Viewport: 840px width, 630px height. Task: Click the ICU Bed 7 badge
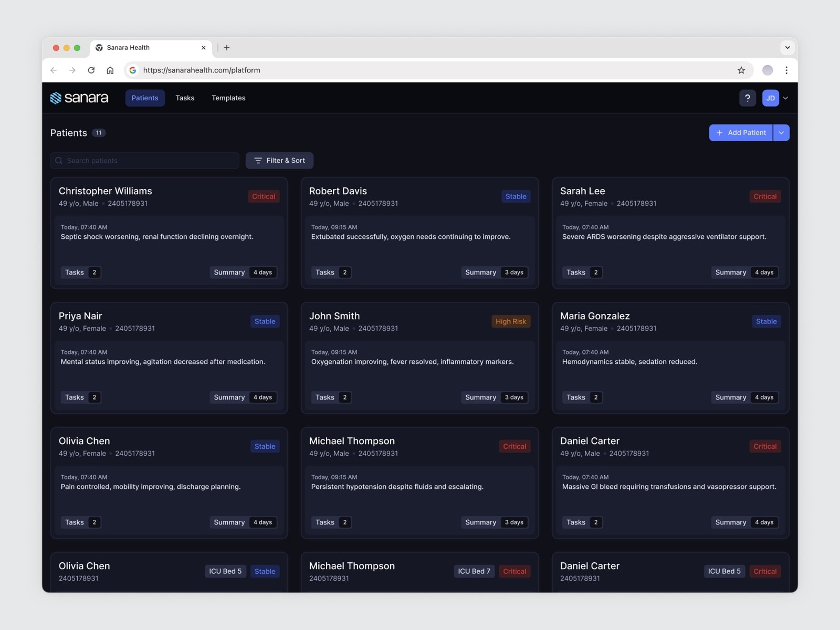[474, 571]
